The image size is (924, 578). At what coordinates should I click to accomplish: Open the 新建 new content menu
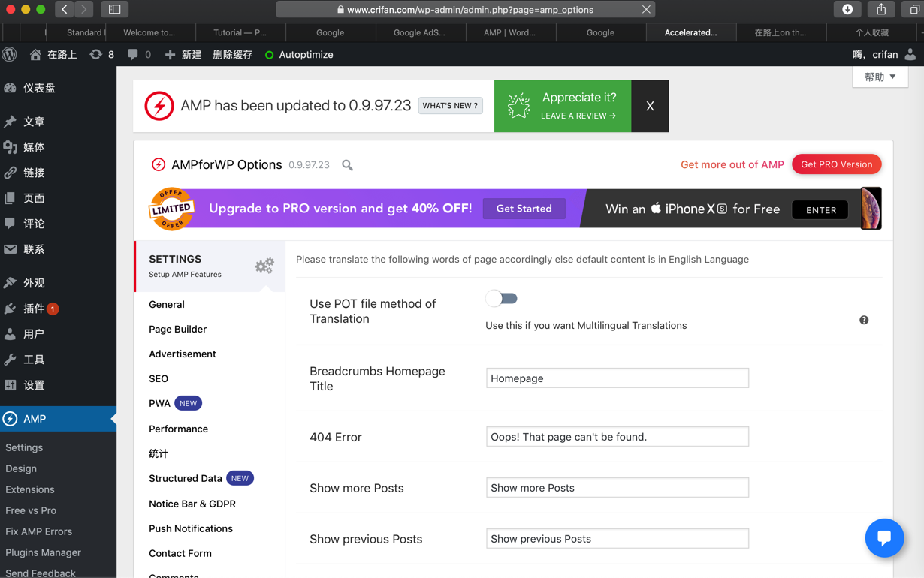pos(183,54)
